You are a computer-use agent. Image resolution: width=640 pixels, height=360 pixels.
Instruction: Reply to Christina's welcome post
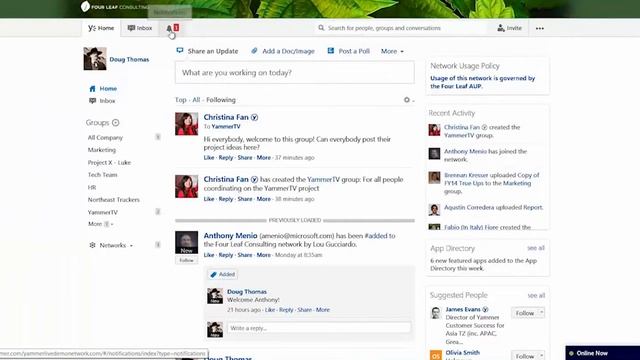[x=226, y=158]
